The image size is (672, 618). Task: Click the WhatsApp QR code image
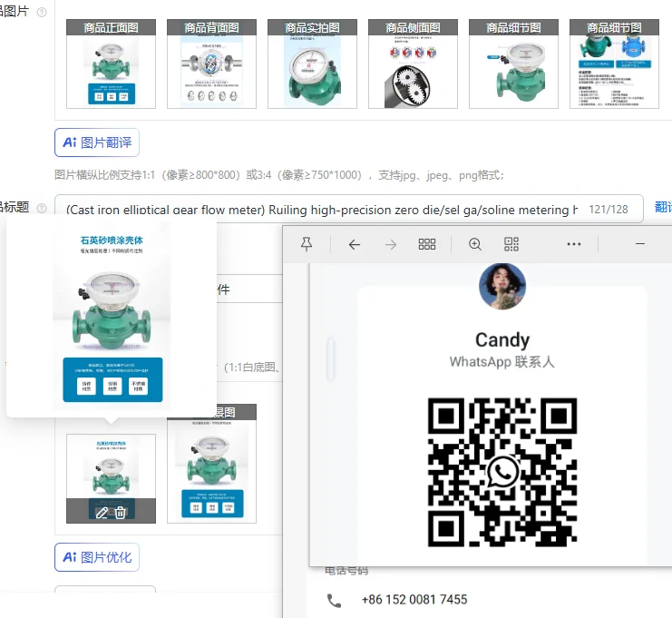coord(502,472)
